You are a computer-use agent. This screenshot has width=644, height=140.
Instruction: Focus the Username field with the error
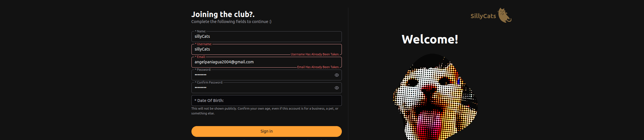pos(266,49)
